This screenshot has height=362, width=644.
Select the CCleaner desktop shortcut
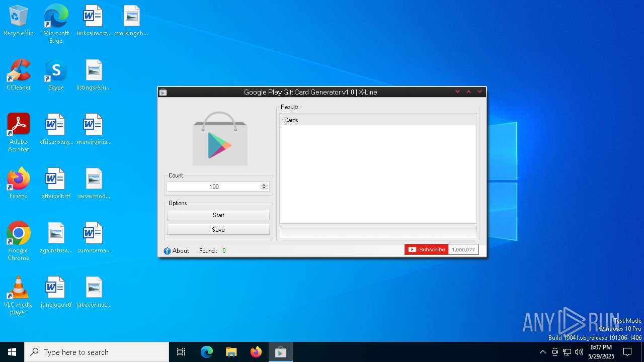click(x=19, y=75)
